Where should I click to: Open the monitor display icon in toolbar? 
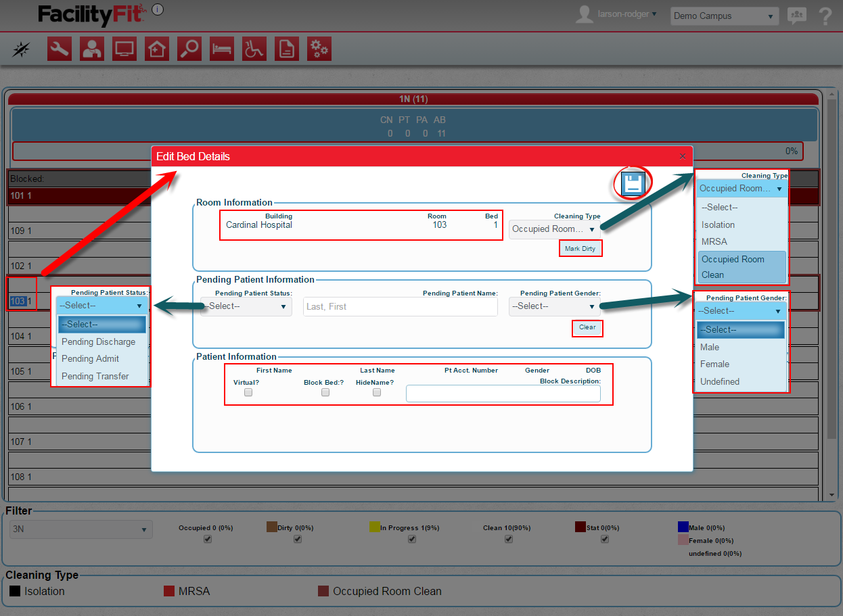pos(124,49)
